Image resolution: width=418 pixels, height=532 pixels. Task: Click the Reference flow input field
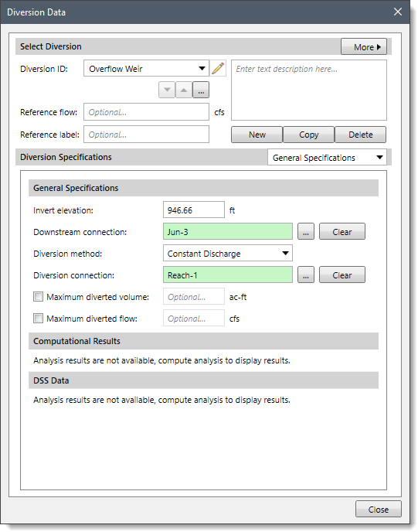147,112
